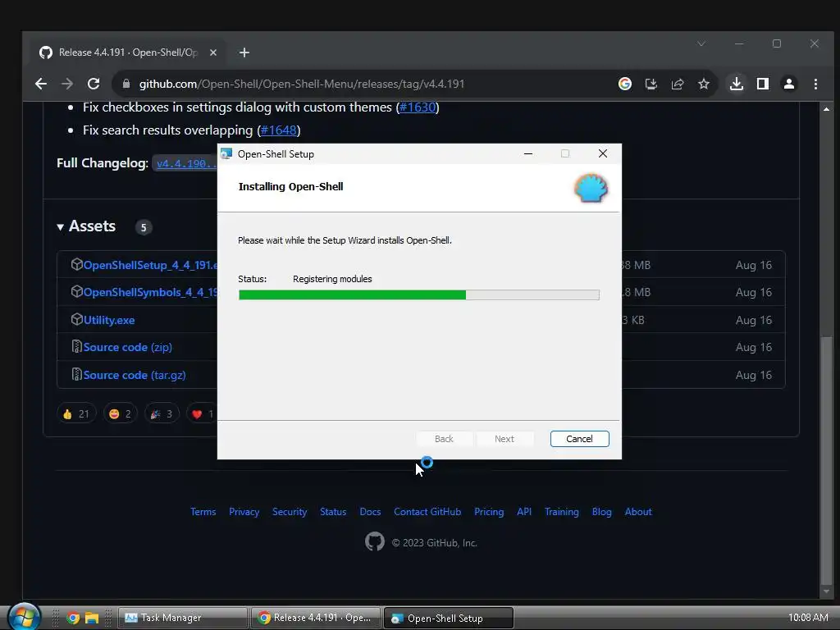Viewport: 840px width, 630px height.
Task: Open the Windows Start orb
Action: pos(24,617)
